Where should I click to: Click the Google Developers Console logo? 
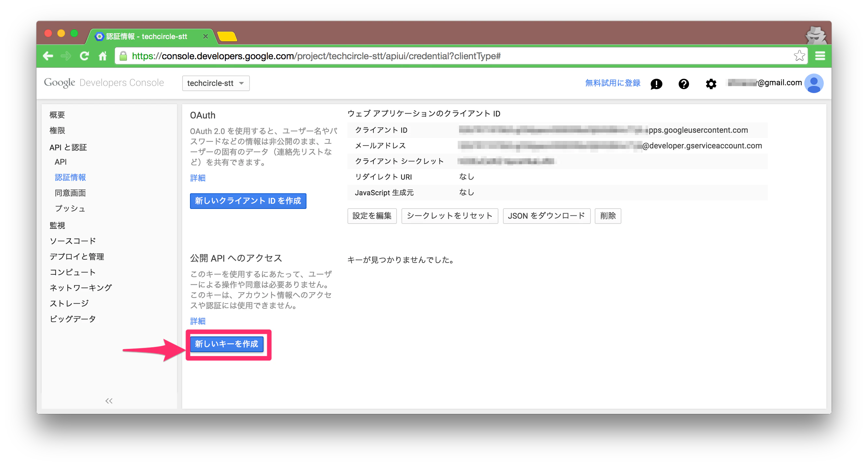click(104, 83)
